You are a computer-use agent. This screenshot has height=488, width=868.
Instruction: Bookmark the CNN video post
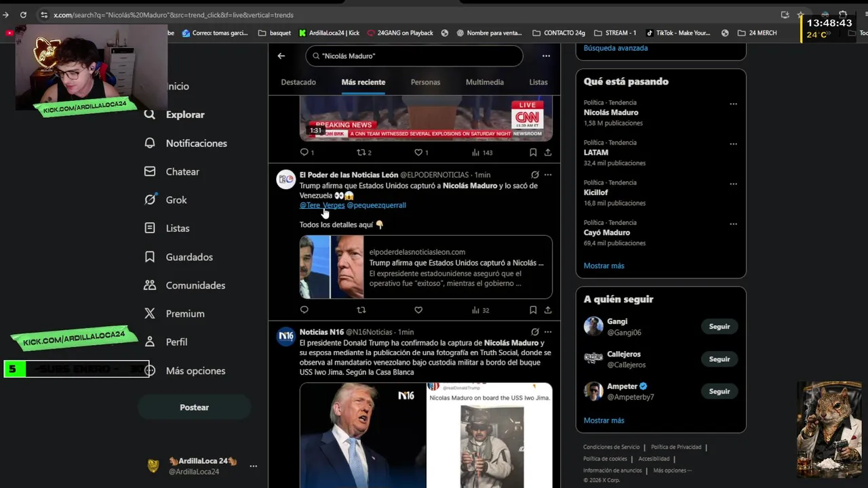pos(533,152)
